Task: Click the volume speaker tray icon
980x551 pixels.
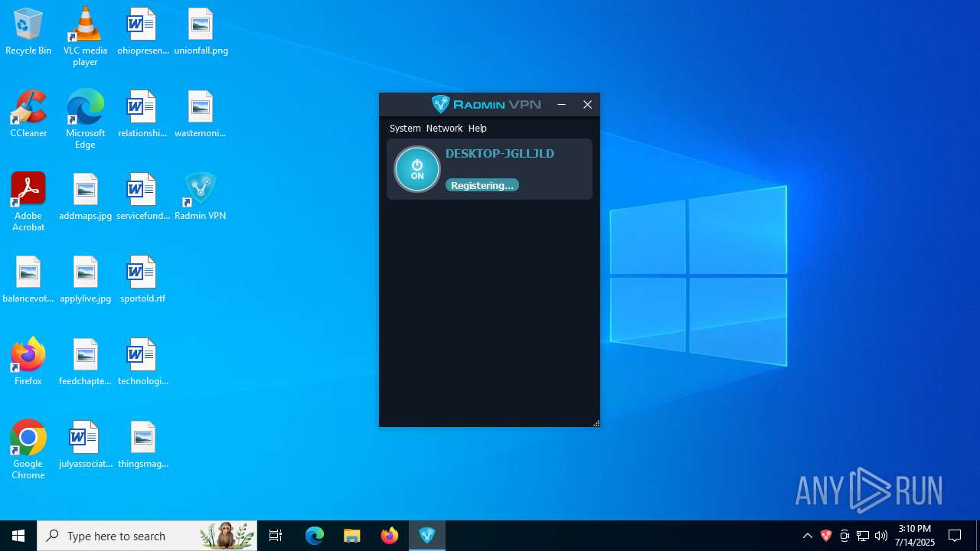Action: coord(881,536)
